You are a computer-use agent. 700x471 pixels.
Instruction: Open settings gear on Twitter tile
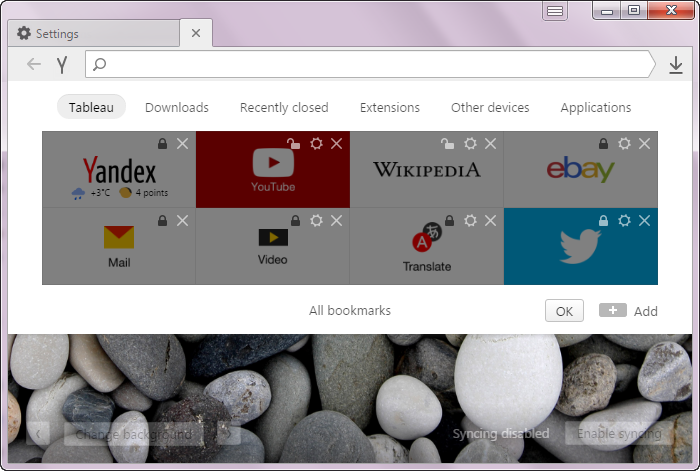point(624,221)
